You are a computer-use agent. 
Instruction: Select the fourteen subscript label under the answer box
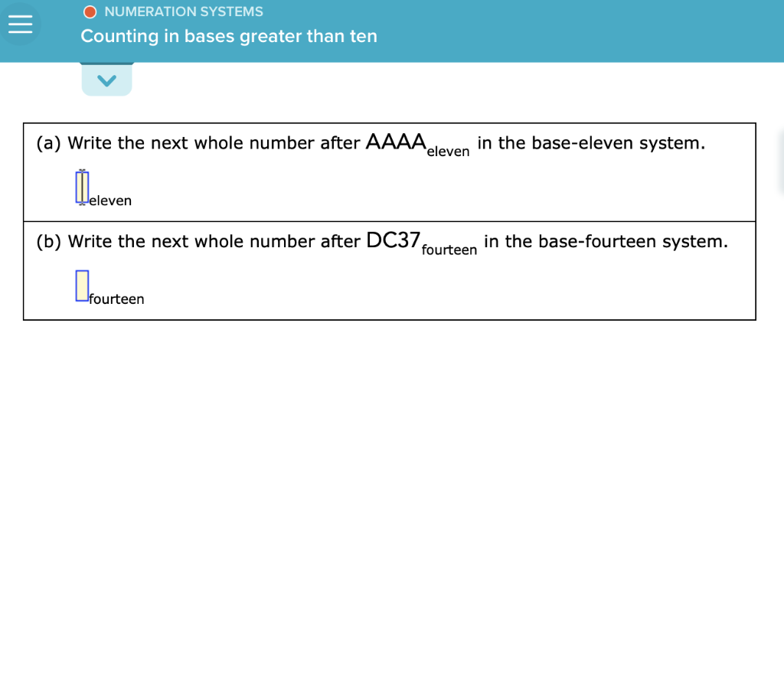pos(116,299)
